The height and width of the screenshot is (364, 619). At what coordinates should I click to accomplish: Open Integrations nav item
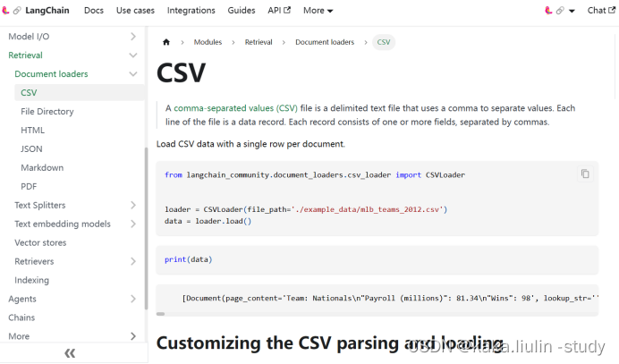191,10
